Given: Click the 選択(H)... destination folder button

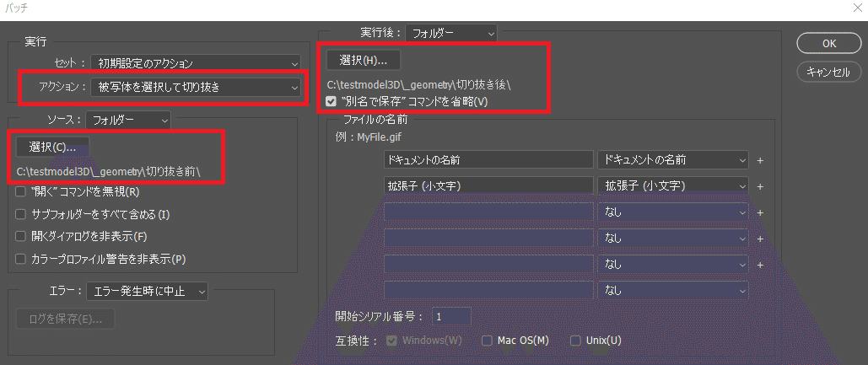Looking at the screenshot, I should tap(363, 61).
